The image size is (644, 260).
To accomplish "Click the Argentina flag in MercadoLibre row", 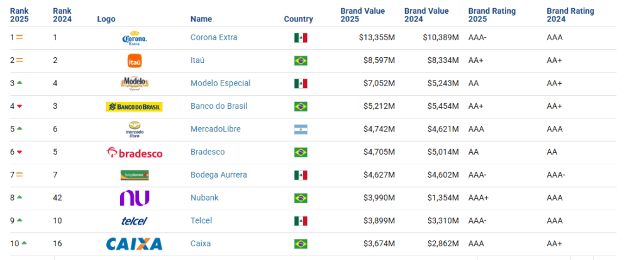I will tap(301, 130).
